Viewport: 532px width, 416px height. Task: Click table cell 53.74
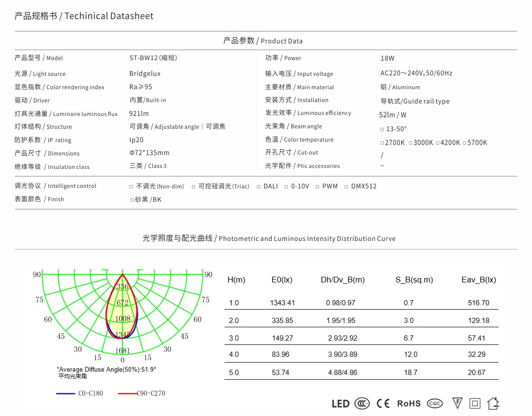280,373
